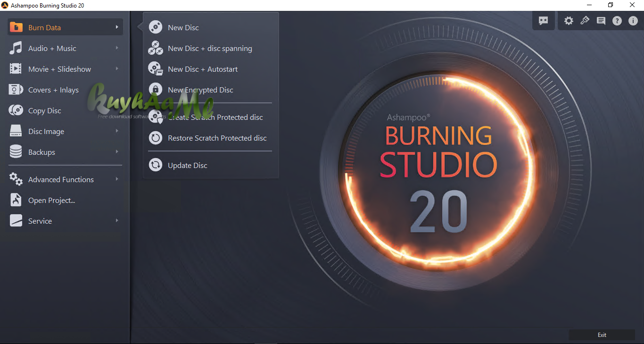
Task: Click the encrypted disc lock icon
Action: (x=156, y=90)
